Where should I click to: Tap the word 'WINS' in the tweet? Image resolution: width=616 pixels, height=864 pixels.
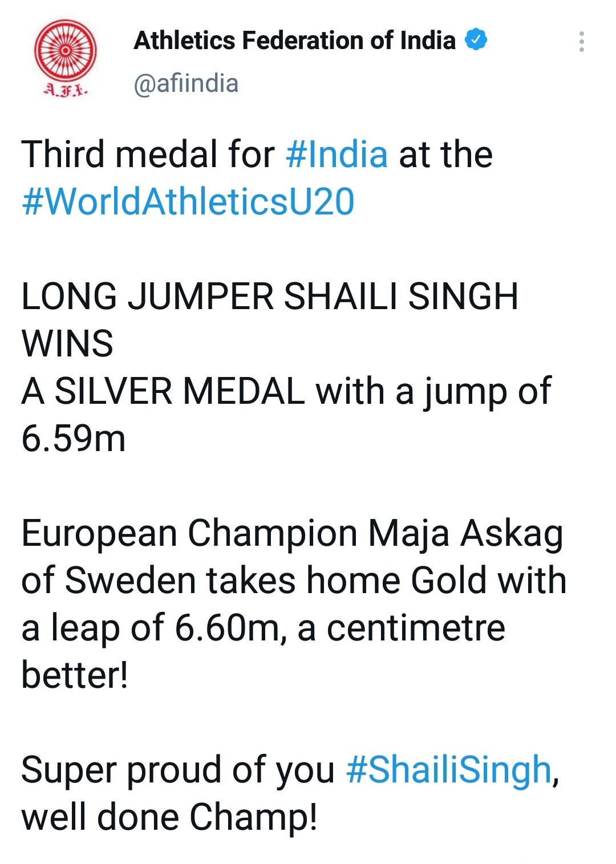tap(67, 343)
